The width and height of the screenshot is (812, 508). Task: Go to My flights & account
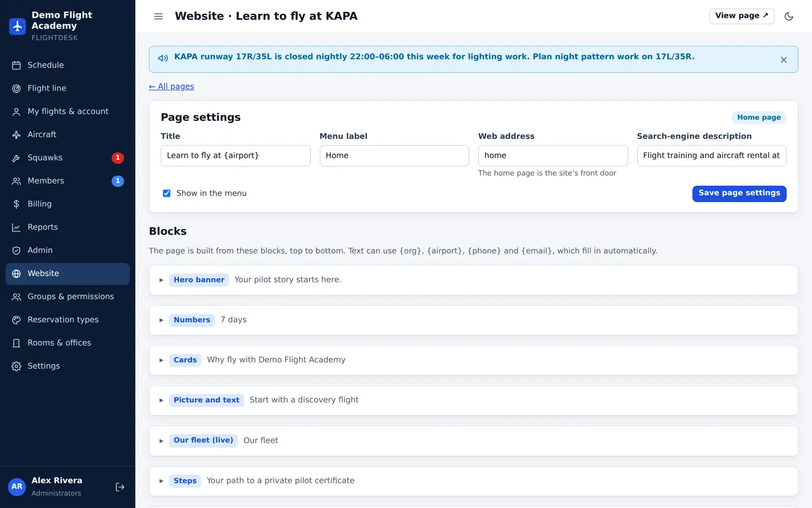[67, 111]
